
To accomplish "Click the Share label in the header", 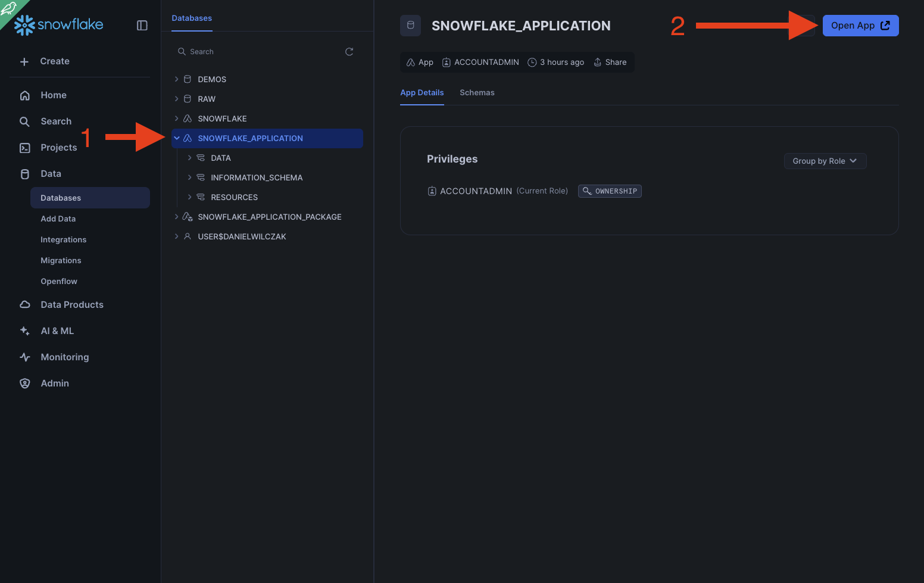I will pyautogui.click(x=616, y=63).
